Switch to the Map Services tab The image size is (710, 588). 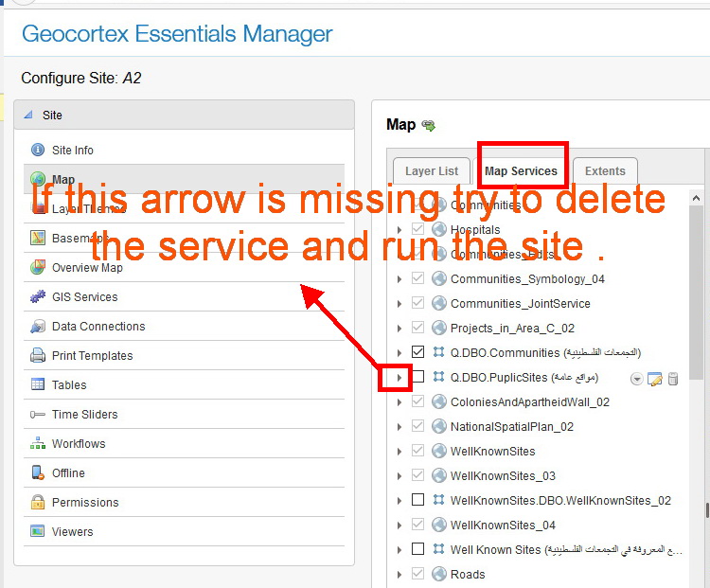[x=521, y=170]
